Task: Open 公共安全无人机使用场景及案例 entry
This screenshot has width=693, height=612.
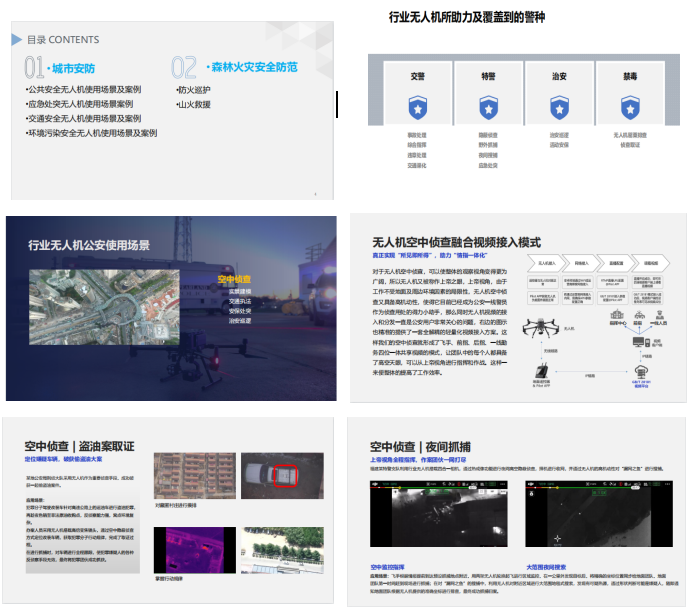Action: pos(83,89)
